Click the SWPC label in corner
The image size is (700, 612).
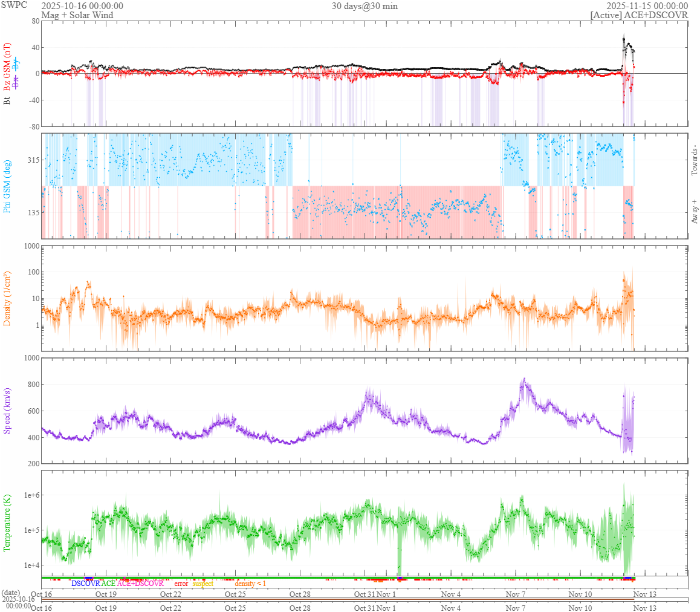click(15, 5)
